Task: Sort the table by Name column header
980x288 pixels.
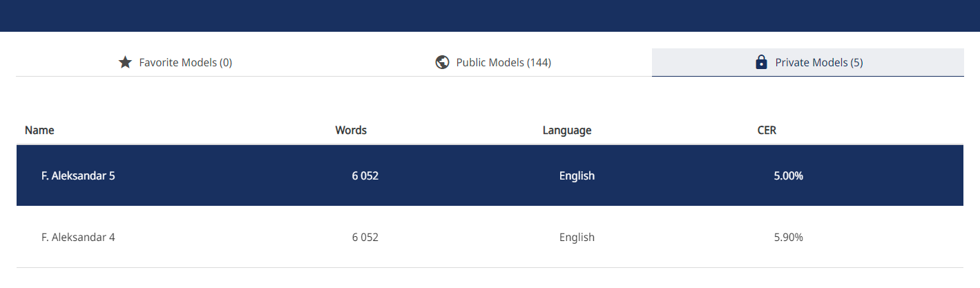Action: [x=39, y=130]
